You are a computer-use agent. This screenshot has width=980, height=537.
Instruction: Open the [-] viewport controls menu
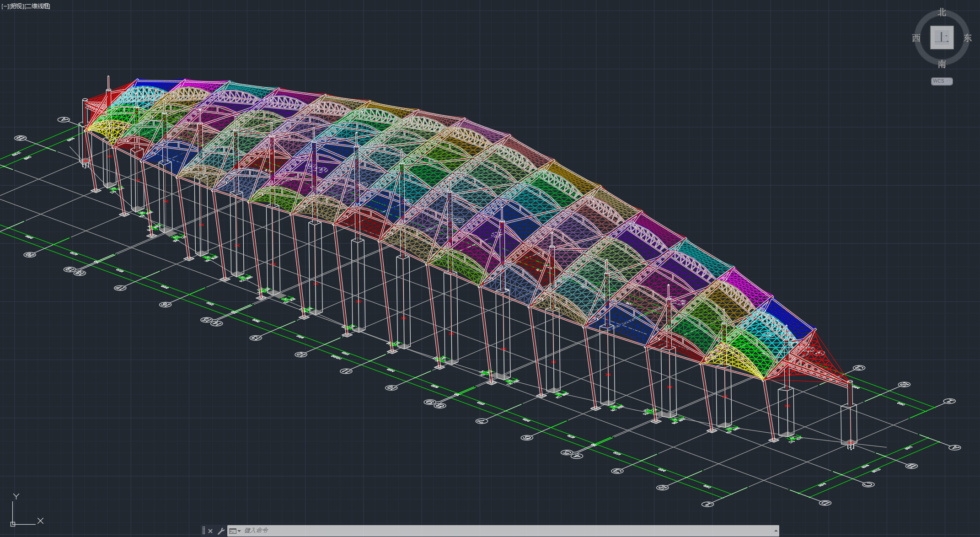5,6
